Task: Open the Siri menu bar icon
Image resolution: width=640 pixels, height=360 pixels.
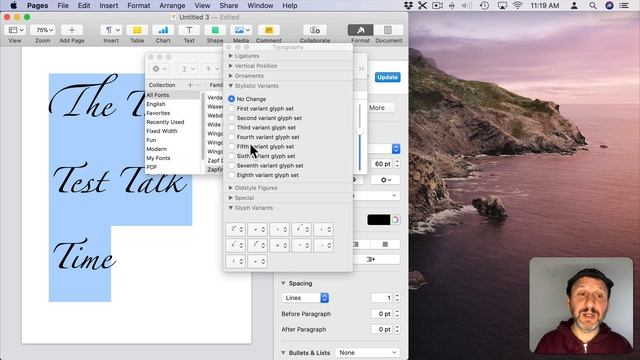Action: [609, 6]
